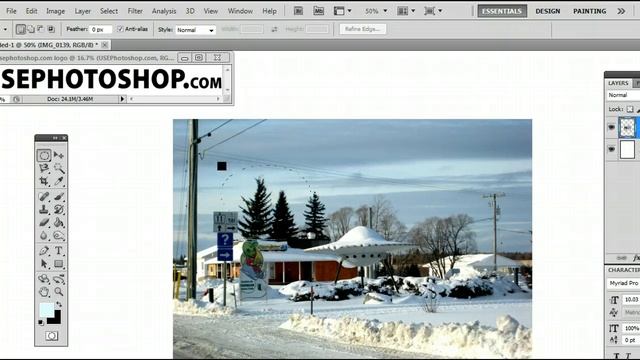Select the Blur tool

click(44, 236)
